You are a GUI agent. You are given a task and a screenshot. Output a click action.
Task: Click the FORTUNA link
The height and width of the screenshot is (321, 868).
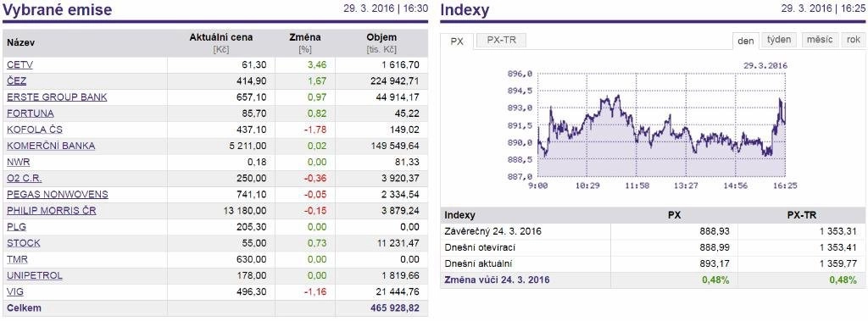pos(31,113)
